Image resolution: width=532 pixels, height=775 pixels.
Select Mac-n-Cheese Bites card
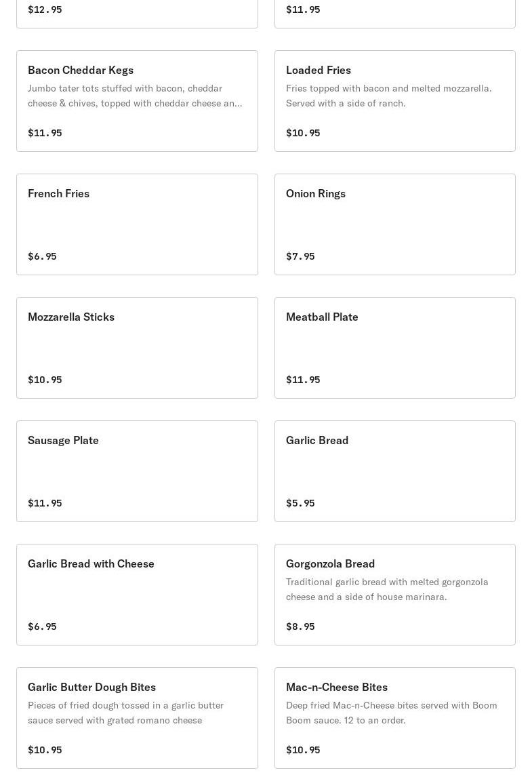coord(394,718)
